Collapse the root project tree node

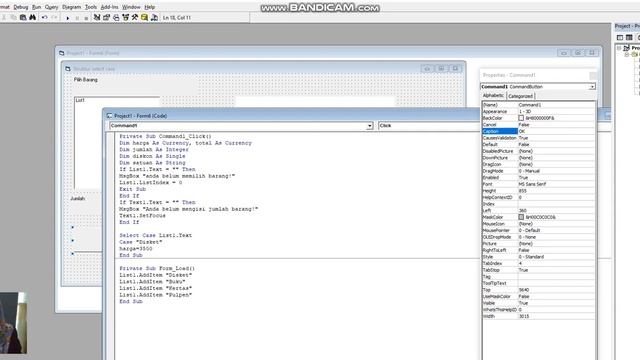(x=620, y=48)
